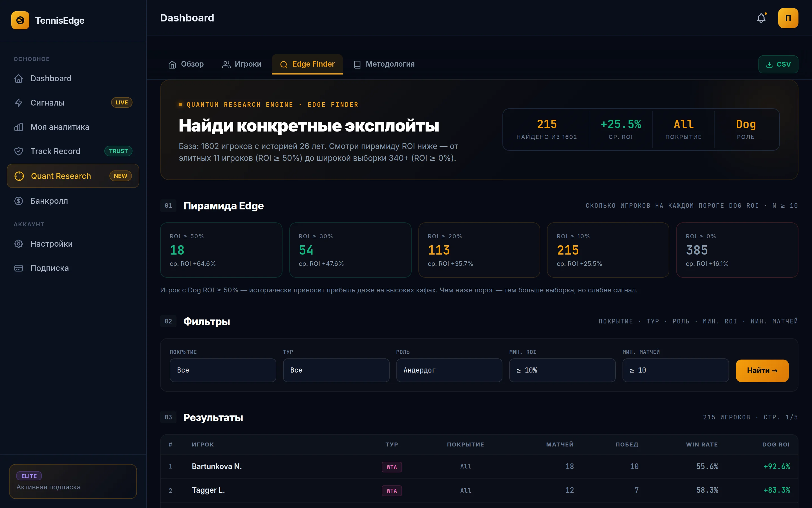Screen dimensions: 812x508
Task: Sort by DOG ROI column header
Action: tap(776, 444)
